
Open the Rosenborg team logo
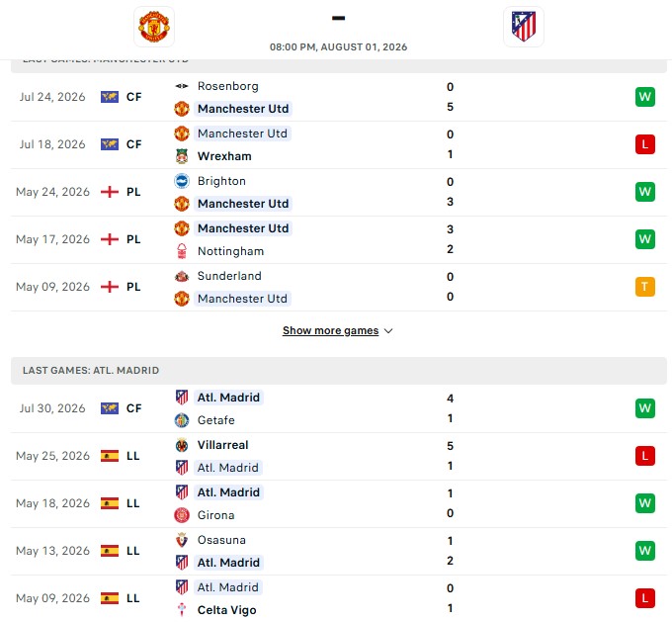click(182, 86)
